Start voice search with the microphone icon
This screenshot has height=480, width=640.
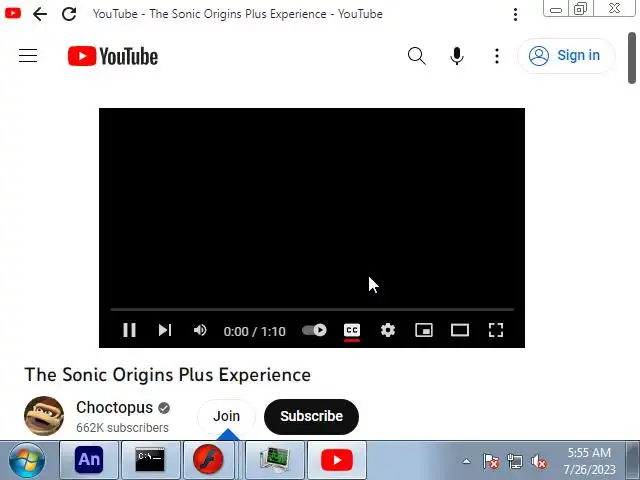click(457, 56)
